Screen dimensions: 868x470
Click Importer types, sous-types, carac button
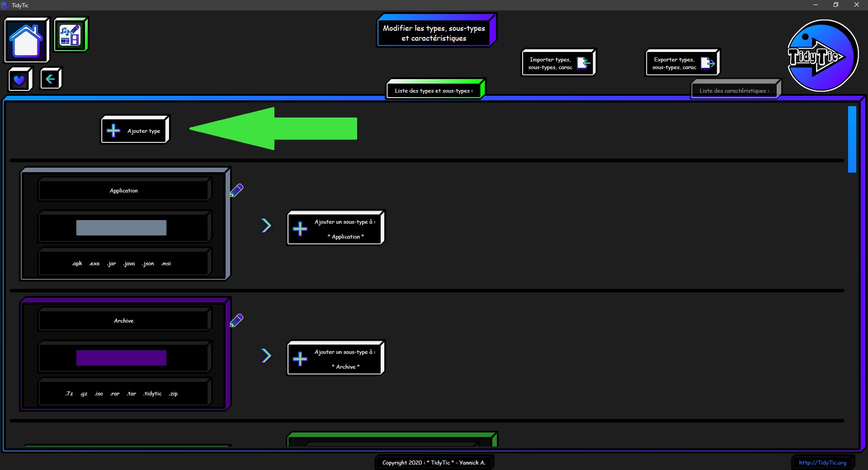click(559, 63)
